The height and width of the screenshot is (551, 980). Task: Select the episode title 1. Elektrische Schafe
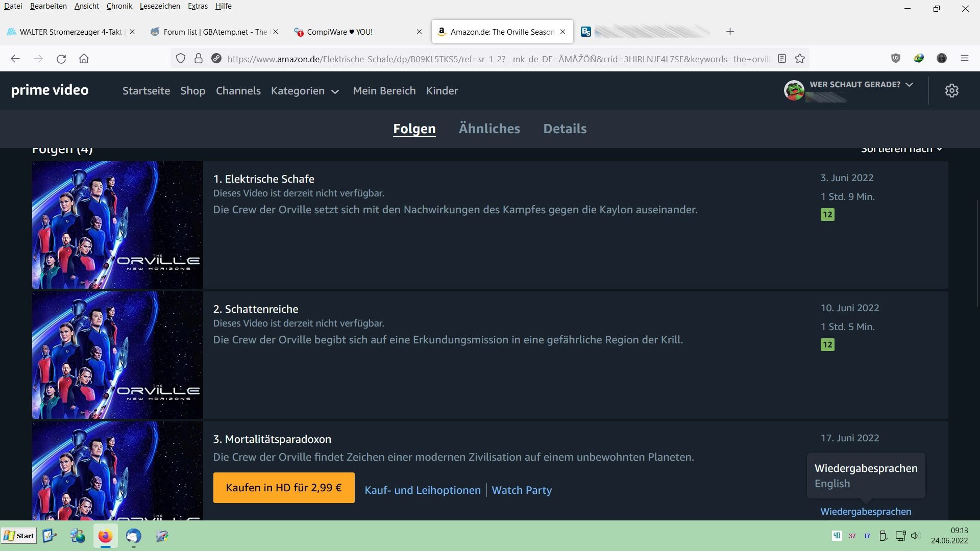263,179
